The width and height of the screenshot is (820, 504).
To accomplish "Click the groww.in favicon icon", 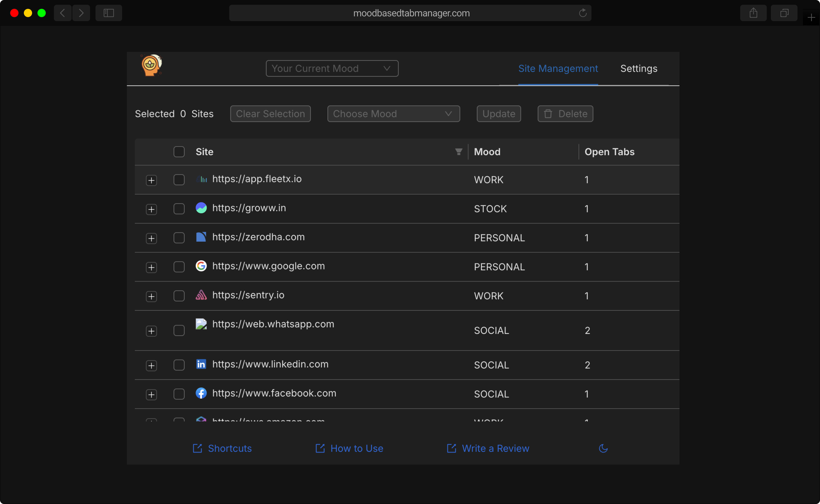I will pyautogui.click(x=201, y=208).
